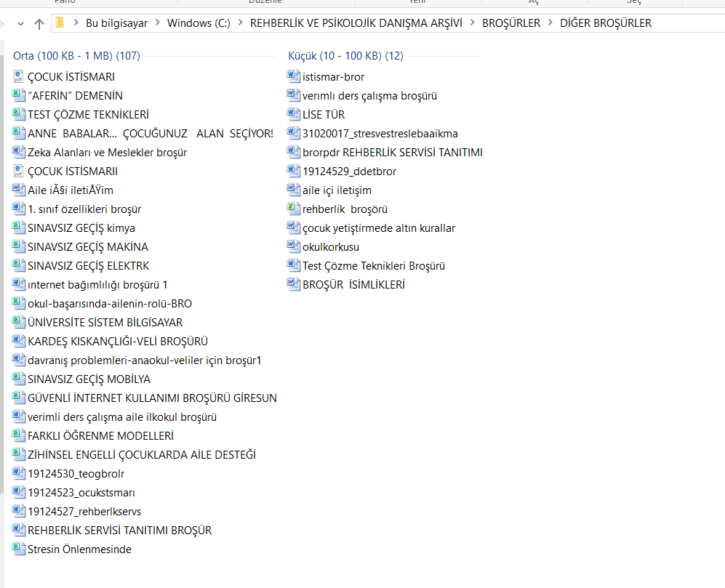
Task: Click the Word icon of 19124529_ddetbror
Action: point(294,172)
